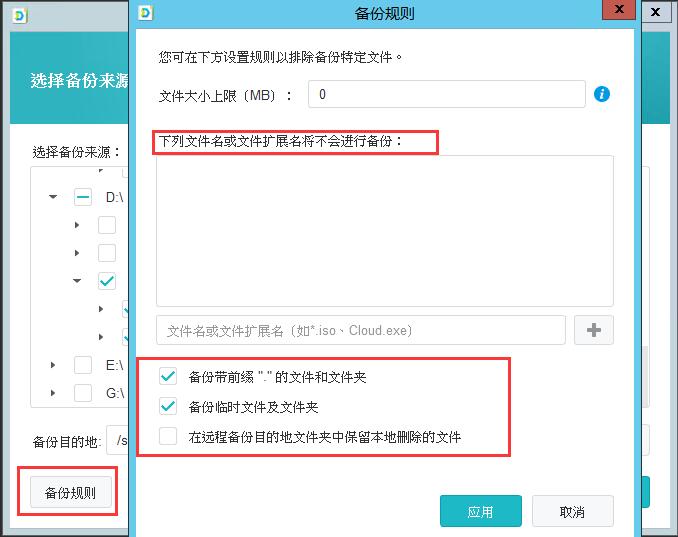Uncheck 备份临时文件及文件夹 option
The width and height of the screenshot is (678, 537).
point(168,407)
